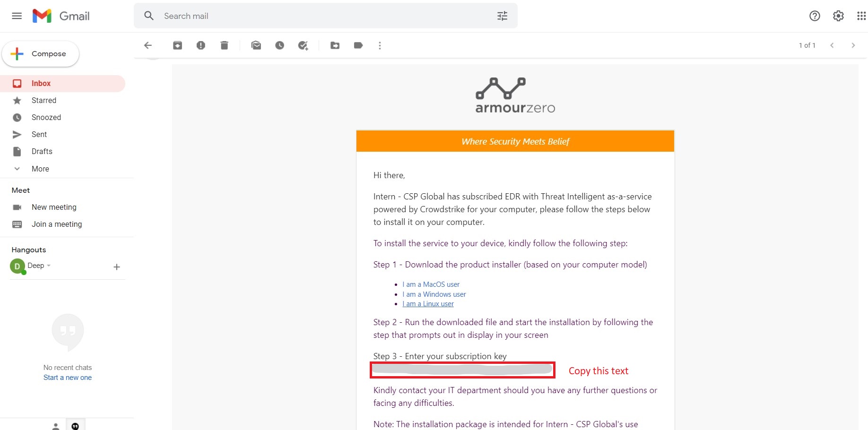
Task: Click the Where Security Meets Belief banner
Action: [x=515, y=141]
